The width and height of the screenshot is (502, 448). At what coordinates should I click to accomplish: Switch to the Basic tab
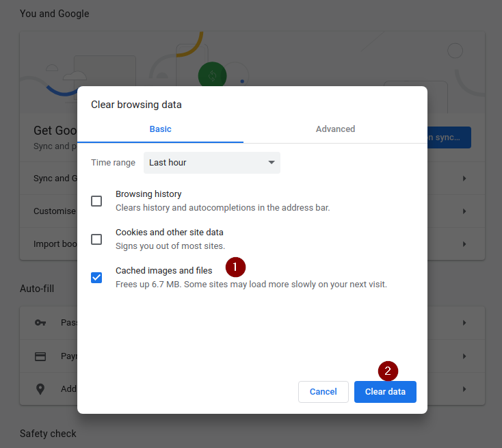(x=160, y=129)
